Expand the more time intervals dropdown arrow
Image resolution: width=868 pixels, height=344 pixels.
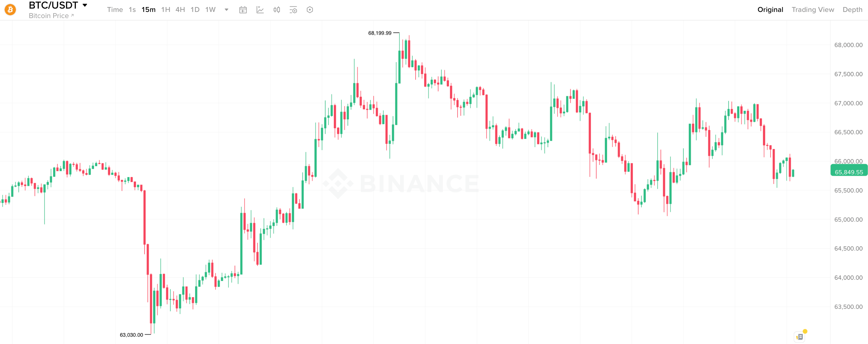[226, 10]
